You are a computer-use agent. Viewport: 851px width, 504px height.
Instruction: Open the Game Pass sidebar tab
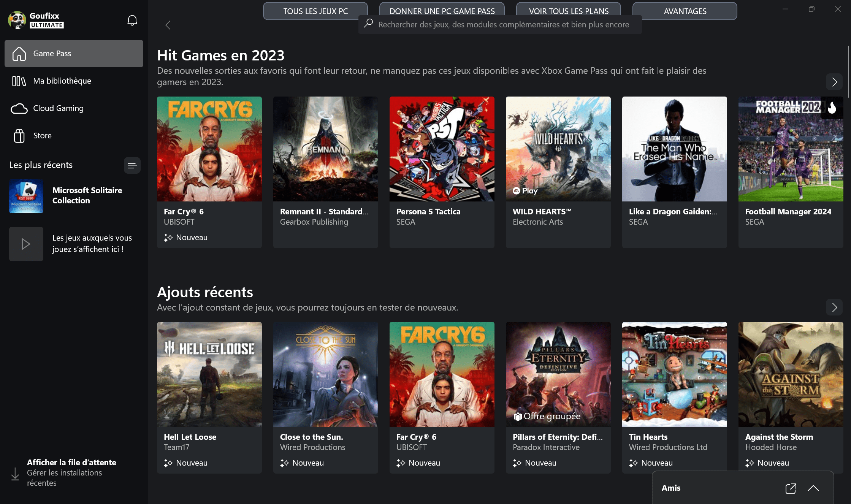point(74,54)
